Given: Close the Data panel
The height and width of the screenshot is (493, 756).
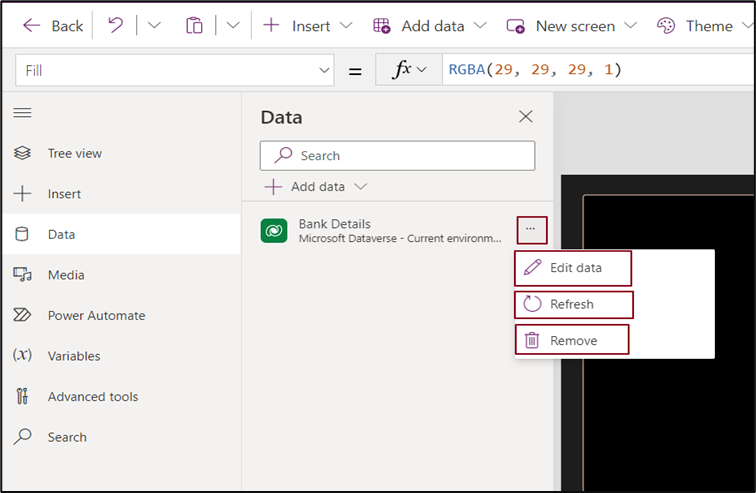Looking at the screenshot, I should 526,116.
